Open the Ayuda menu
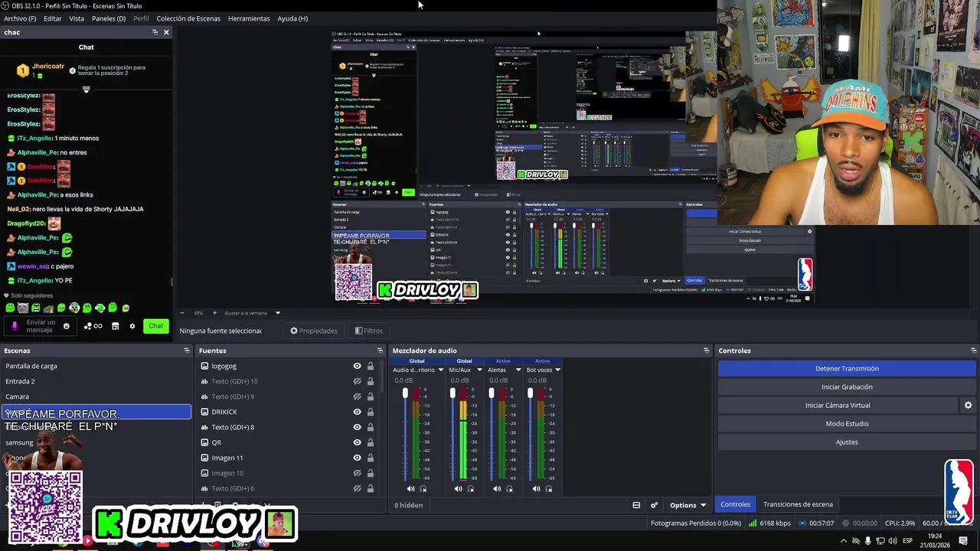 tap(292, 18)
